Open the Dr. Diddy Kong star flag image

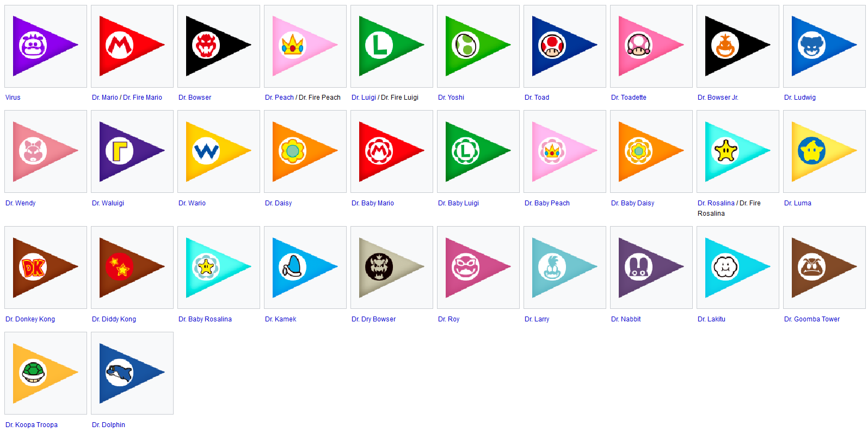[x=132, y=267]
